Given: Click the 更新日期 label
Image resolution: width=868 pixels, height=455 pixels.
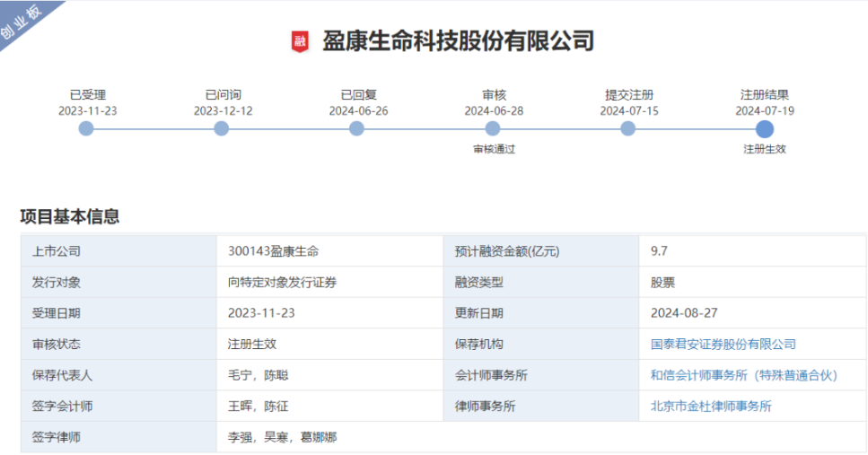Looking at the screenshot, I should (x=478, y=313).
